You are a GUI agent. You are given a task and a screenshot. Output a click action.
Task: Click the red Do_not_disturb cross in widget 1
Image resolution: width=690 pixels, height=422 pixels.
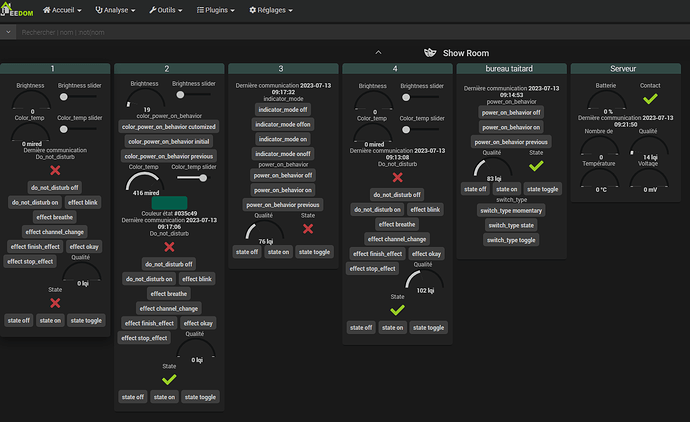55,170
